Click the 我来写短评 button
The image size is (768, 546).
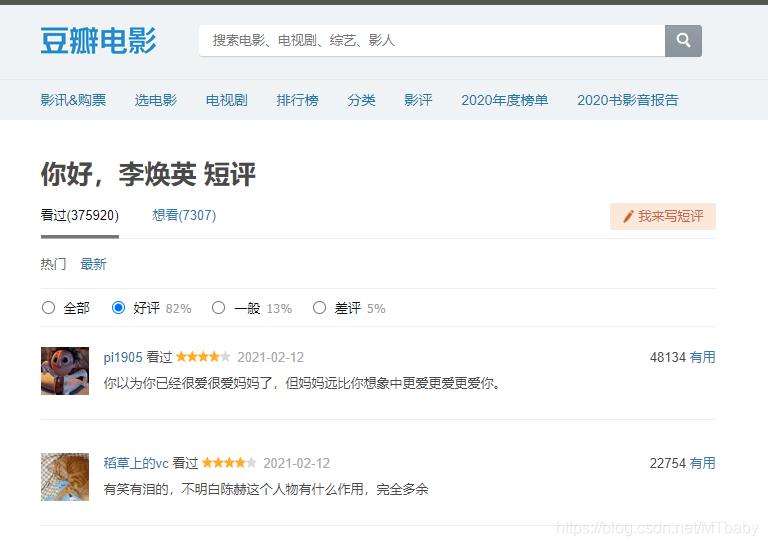663,216
